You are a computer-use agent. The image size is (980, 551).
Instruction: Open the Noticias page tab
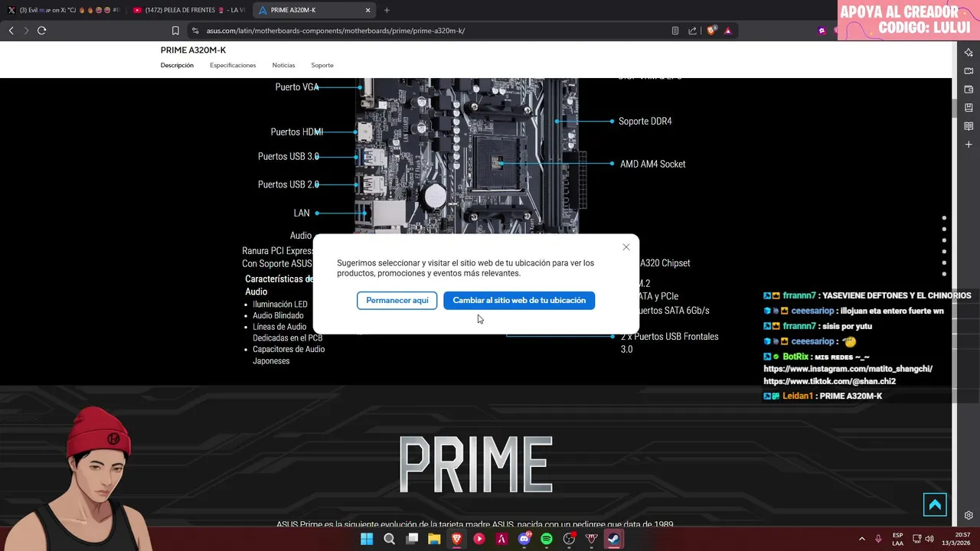[x=283, y=65]
